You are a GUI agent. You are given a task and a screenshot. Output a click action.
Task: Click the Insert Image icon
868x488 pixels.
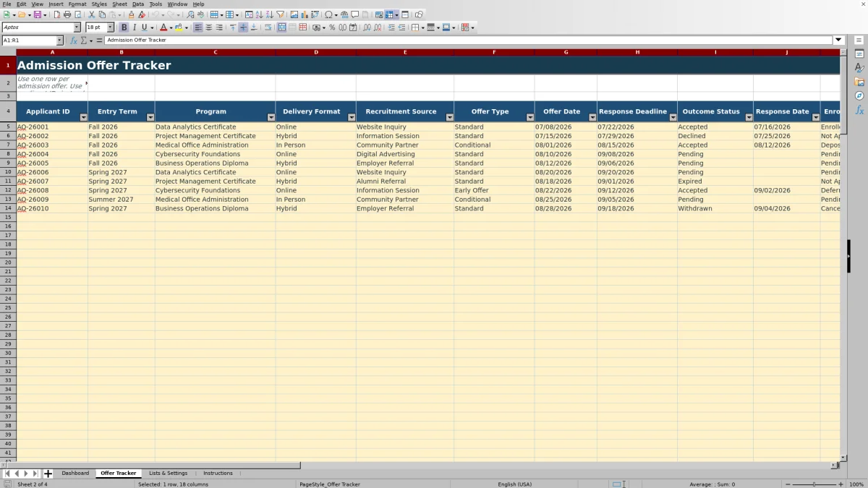click(294, 14)
